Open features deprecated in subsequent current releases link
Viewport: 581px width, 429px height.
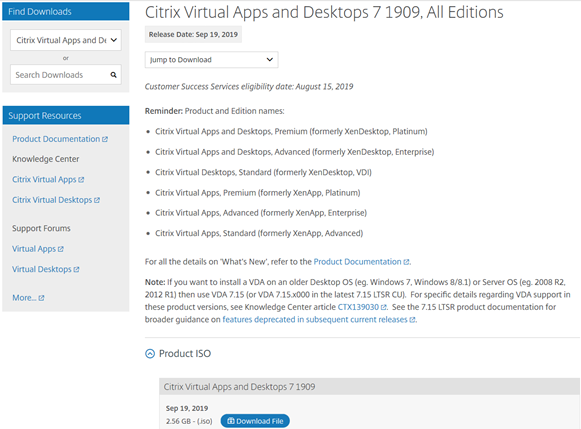click(319, 320)
